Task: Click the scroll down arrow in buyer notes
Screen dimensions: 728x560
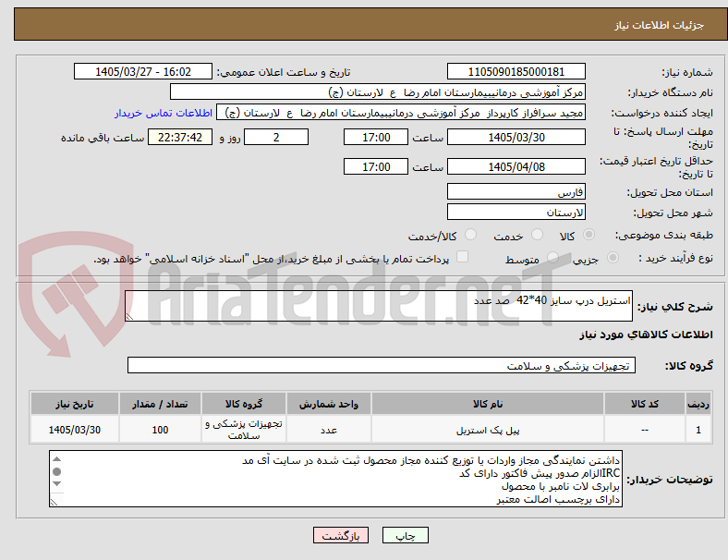Action: (x=56, y=484)
